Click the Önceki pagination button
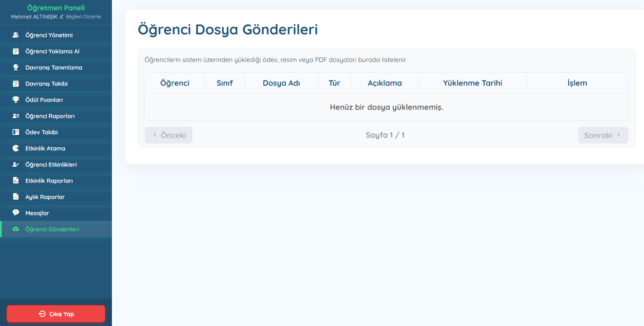 pos(168,135)
